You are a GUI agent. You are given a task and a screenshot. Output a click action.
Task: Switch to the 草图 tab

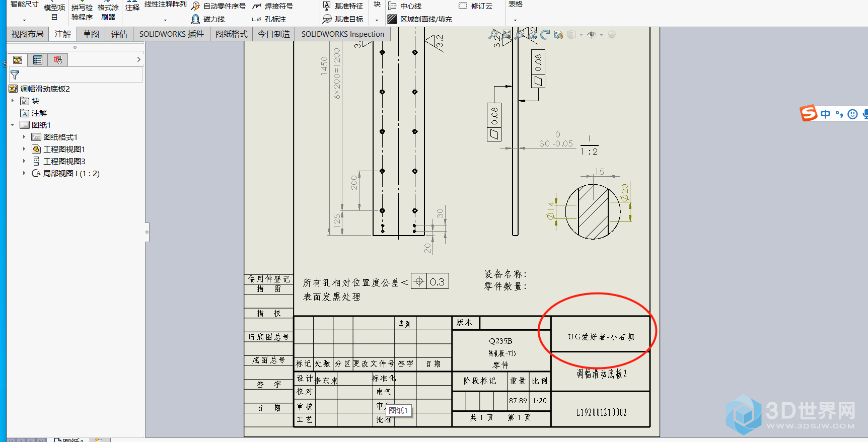click(x=91, y=34)
